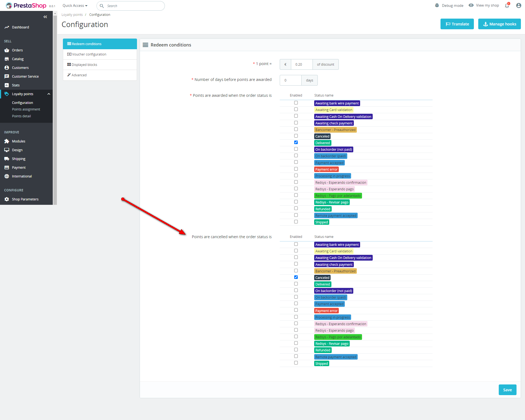525x420 pixels.
Task: Click the Debug mode bug icon
Action: tap(437, 5)
